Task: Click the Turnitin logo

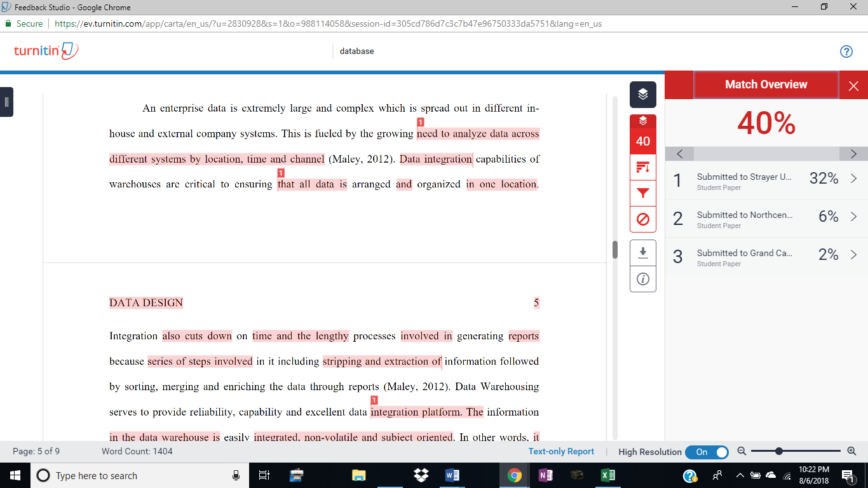Action: point(46,51)
